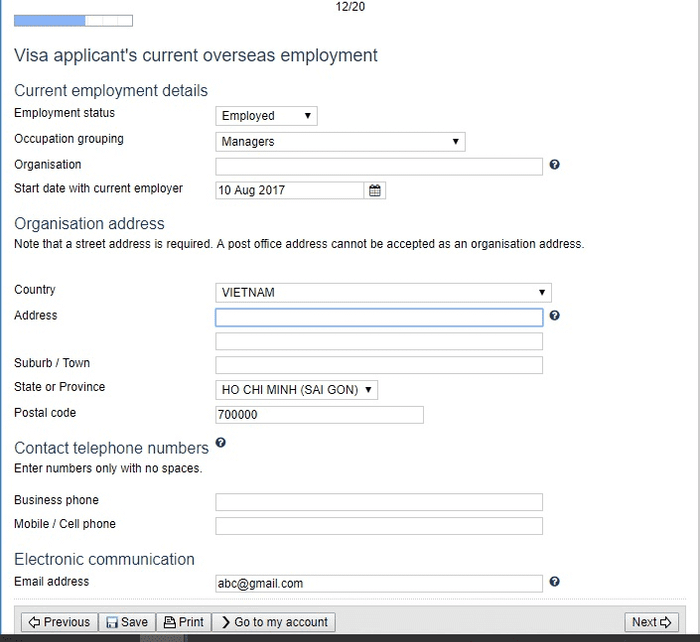Focus the Suburb / Town field
Viewport: 700px width, 642px height.
(x=379, y=365)
